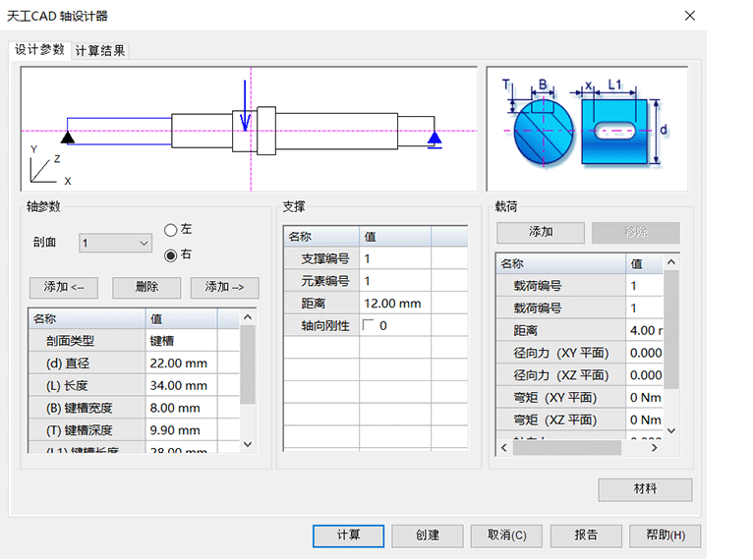This screenshot has height=560, width=753.
Task: Click left arrow of 载荷 horizontal scrollbar
Action: pyautogui.click(x=504, y=448)
